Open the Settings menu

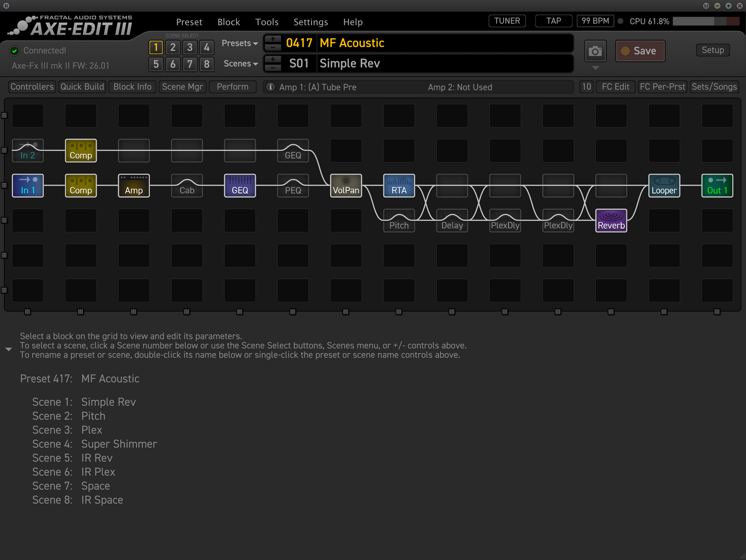311,22
